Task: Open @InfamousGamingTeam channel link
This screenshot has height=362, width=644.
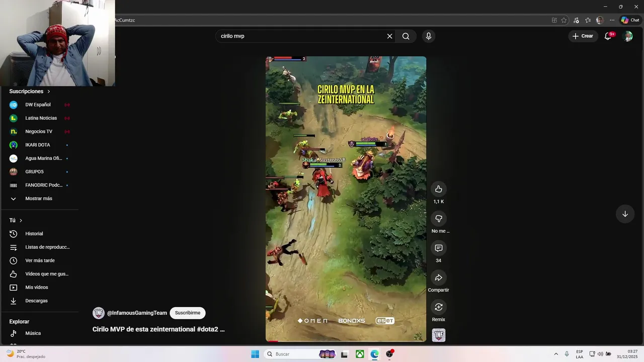Action: point(137,313)
